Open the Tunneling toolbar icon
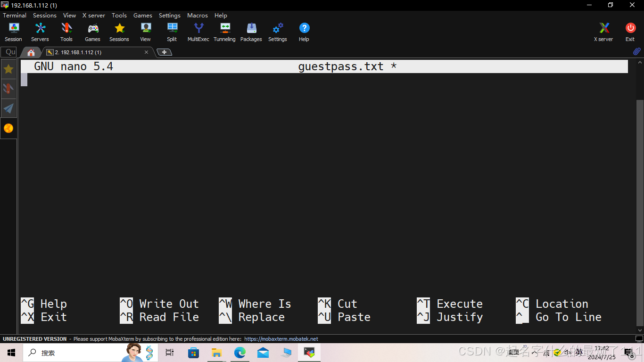The image size is (644, 362). 224,32
